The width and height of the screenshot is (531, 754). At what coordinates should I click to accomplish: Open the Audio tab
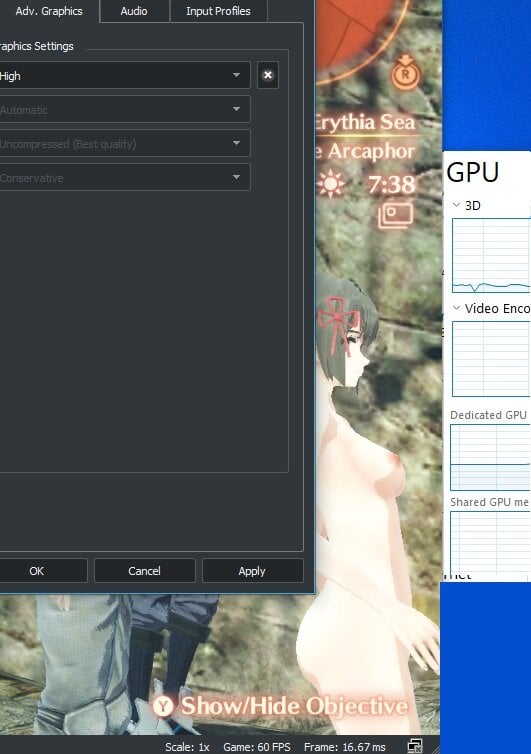[134, 11]
